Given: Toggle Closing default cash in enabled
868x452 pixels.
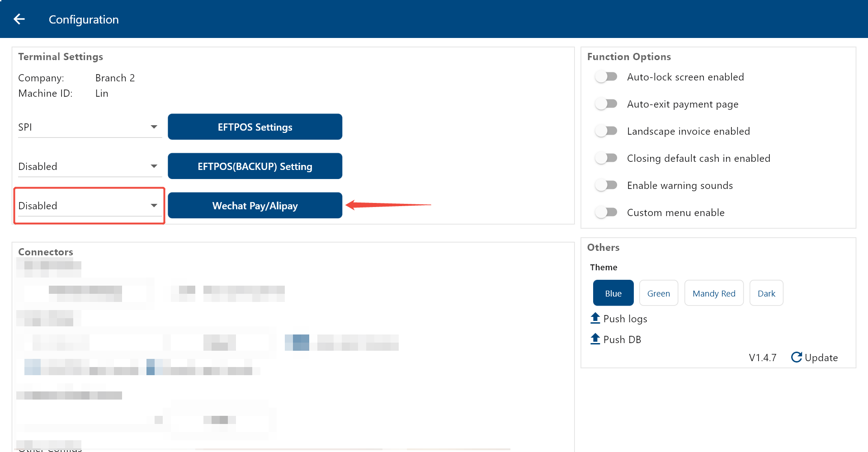Looking at the screenshot, I should pos(606,158).
